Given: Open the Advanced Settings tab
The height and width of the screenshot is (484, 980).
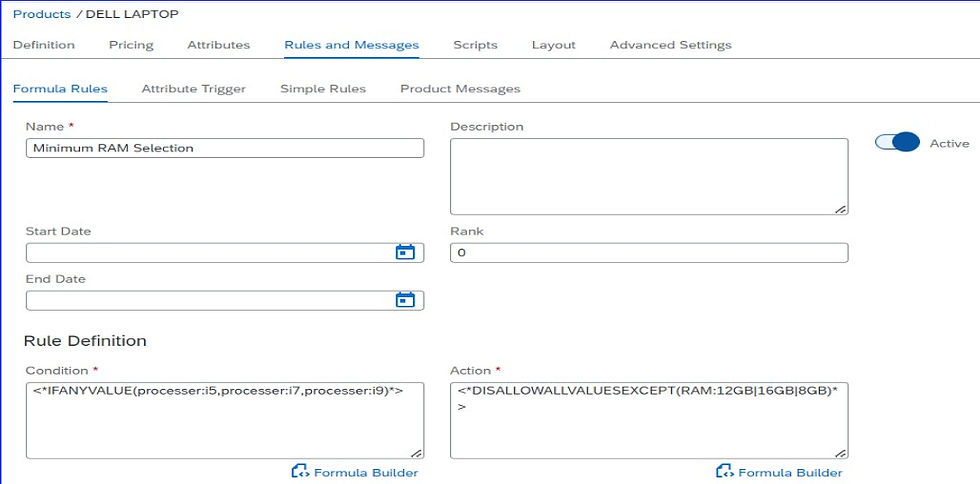Looking at the screenshot, I should pyautogui.click(x=670, y=45).
